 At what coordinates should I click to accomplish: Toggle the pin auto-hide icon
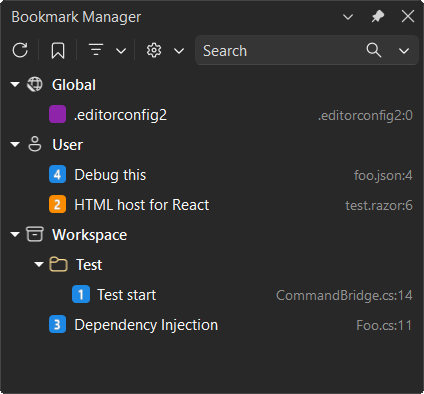pos(378,16)
